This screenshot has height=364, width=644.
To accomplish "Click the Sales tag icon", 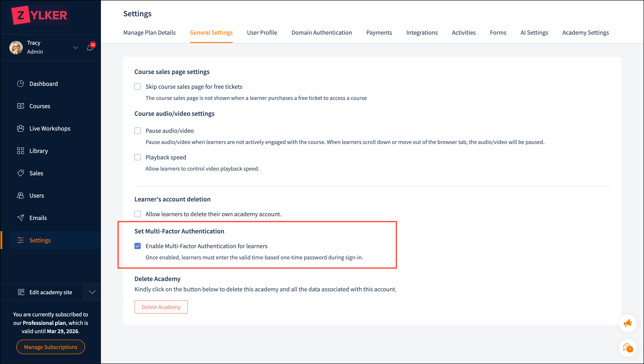I will tap(21, 173).
